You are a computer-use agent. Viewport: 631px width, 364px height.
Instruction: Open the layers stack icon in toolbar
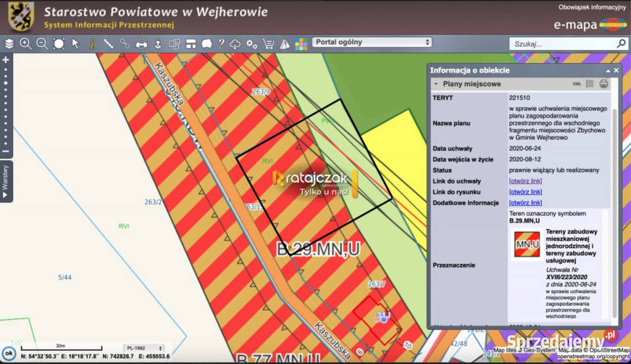coord(9,43)
